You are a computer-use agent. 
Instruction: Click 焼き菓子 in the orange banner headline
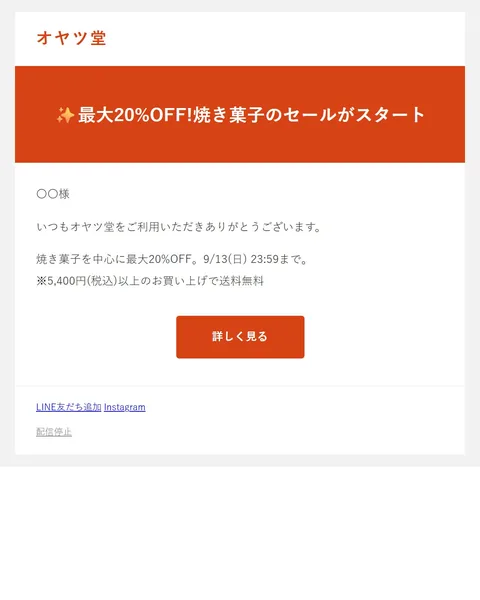click(229, 115)
